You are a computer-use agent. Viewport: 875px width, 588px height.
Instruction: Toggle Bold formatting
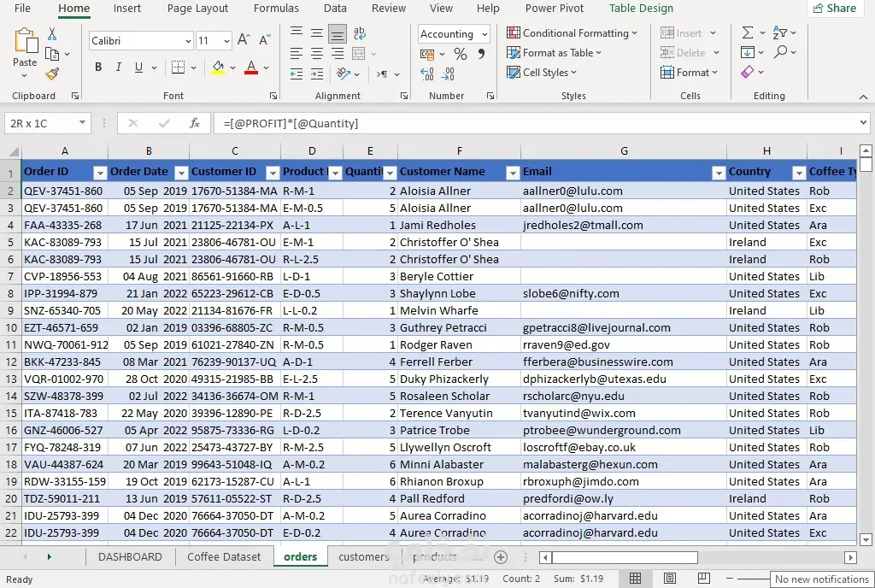tap(98, 68)
